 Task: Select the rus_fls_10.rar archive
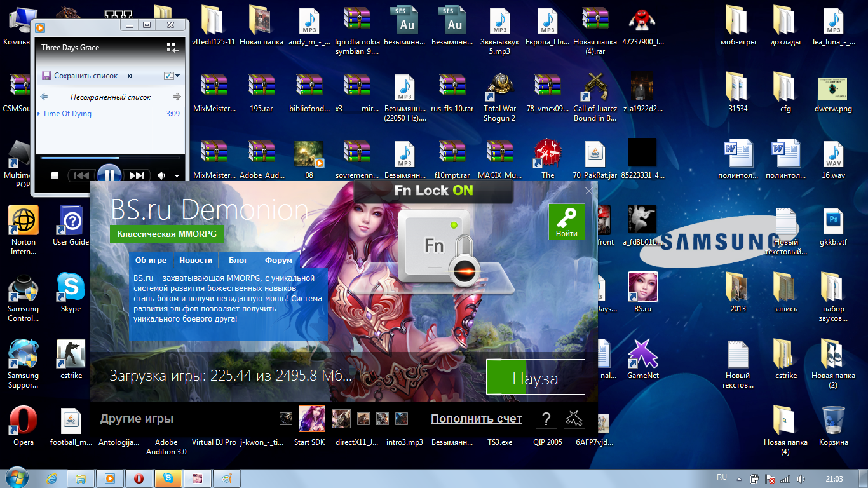[452, 92]
